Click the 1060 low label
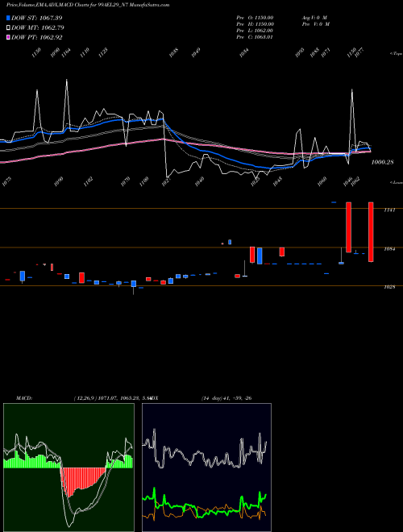This screenshot has height=532, width=403. [x=322, y=182]
